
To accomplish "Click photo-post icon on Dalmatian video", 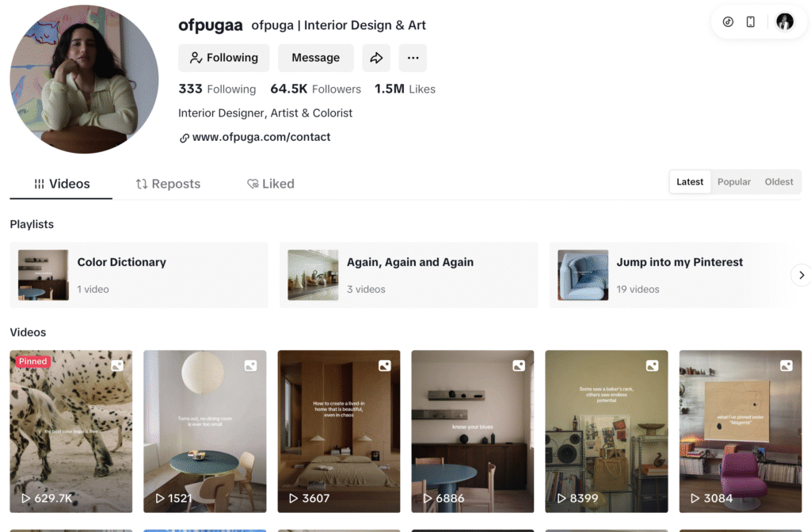I will click(x=117, y=366).
